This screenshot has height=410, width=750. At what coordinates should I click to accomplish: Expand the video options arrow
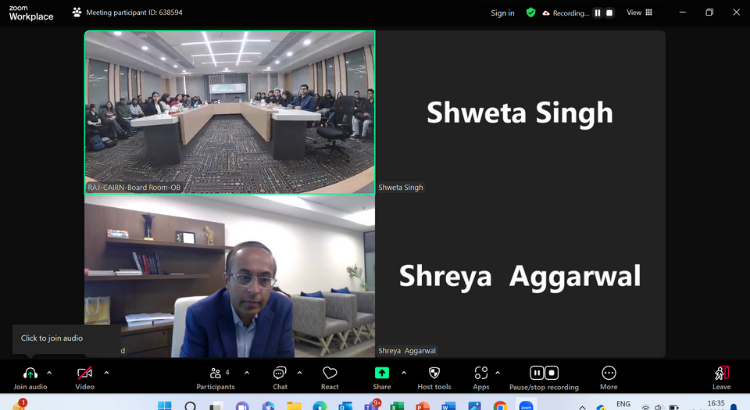click(107, 372)
